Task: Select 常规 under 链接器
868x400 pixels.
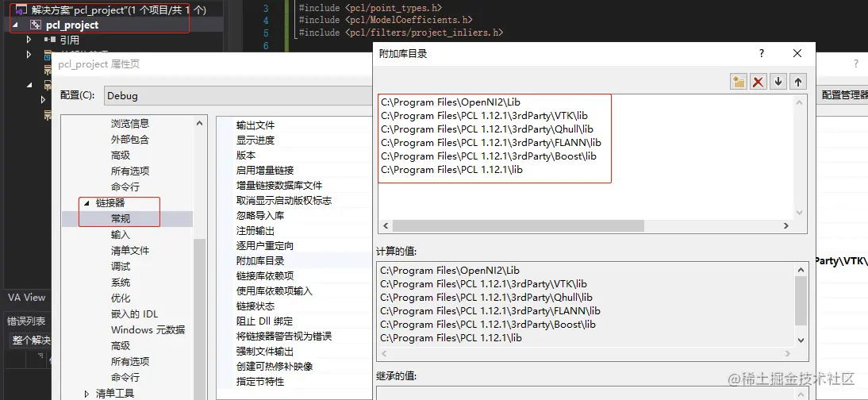Action: coord(121,219)
